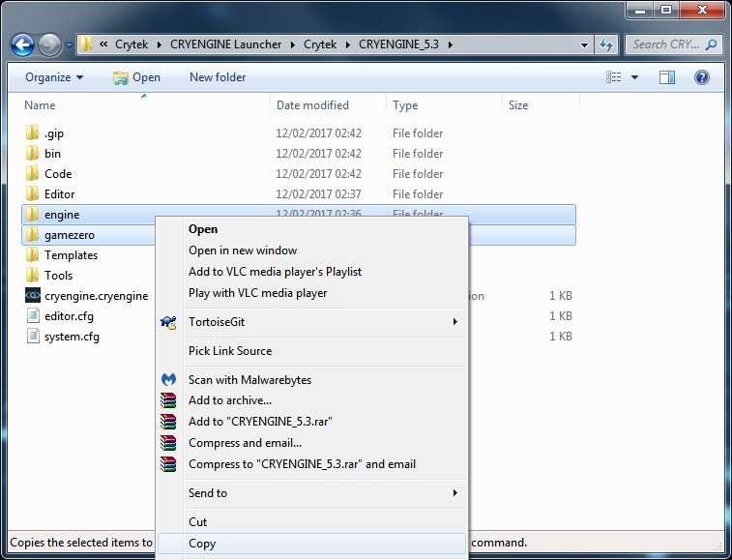The image size is (732, 560).
Task: Choose Open in the context menu
Action: [311, 229]
